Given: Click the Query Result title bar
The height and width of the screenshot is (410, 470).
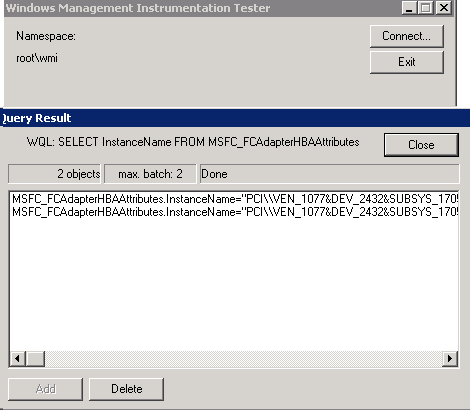Looking at the screenshot, I should coord(235,118).
